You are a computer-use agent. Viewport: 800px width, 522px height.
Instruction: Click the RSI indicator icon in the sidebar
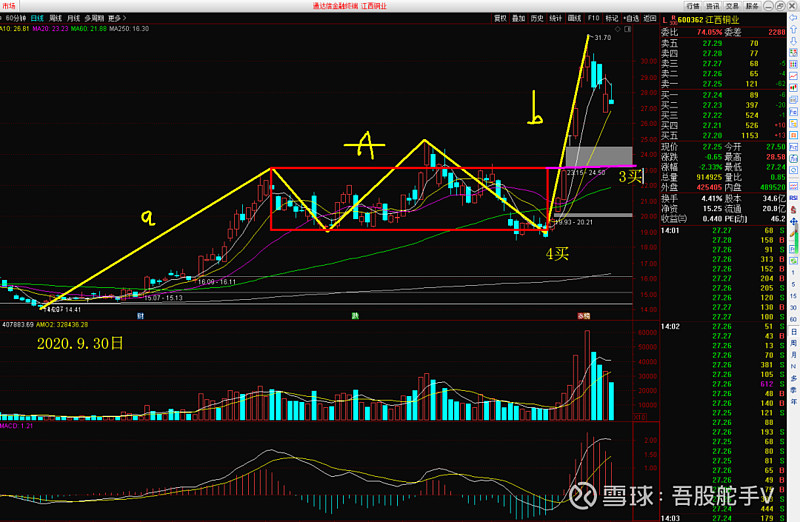tap(793, 197)
